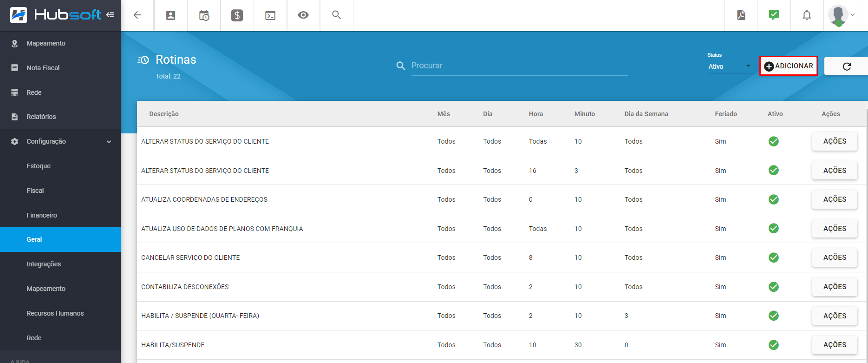Open Integrações configuration submenu
The image size is (868, 363).
[x=60, y=264]
